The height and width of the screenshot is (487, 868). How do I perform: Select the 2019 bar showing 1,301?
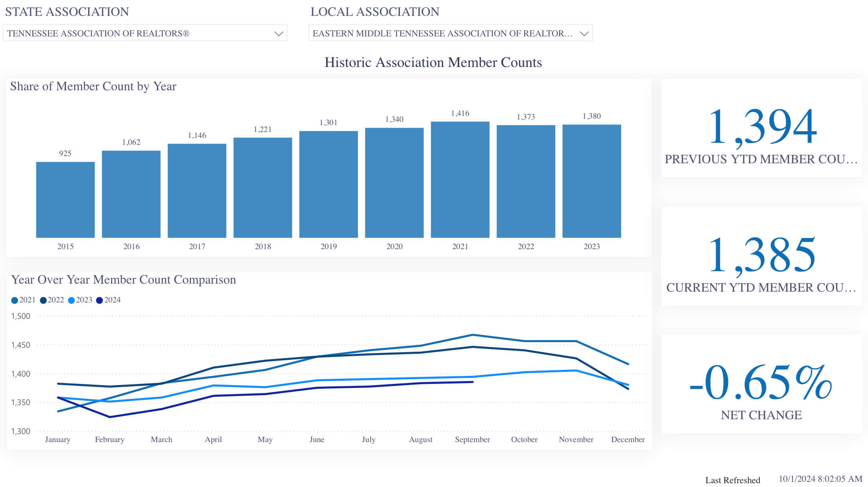(329, 185)
